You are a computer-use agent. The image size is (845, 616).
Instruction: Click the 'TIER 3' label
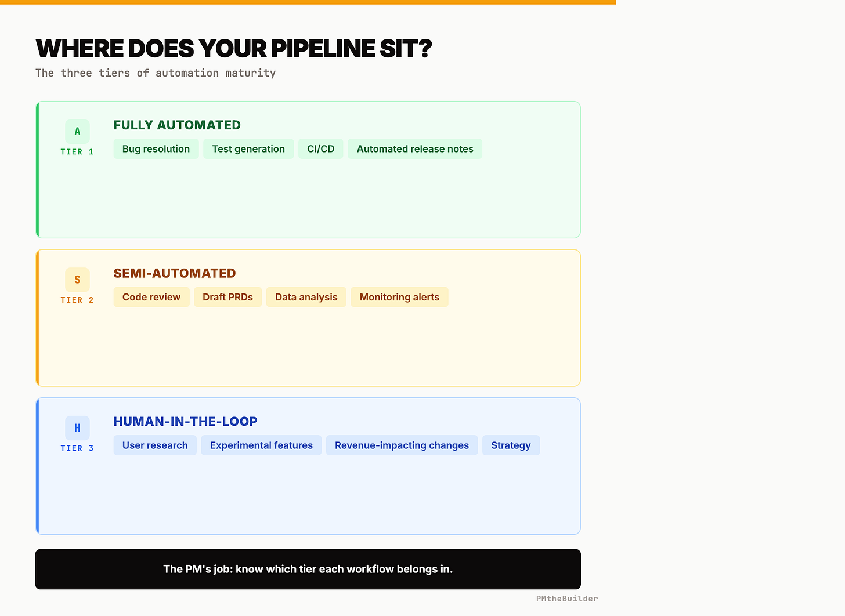[77, 448]
